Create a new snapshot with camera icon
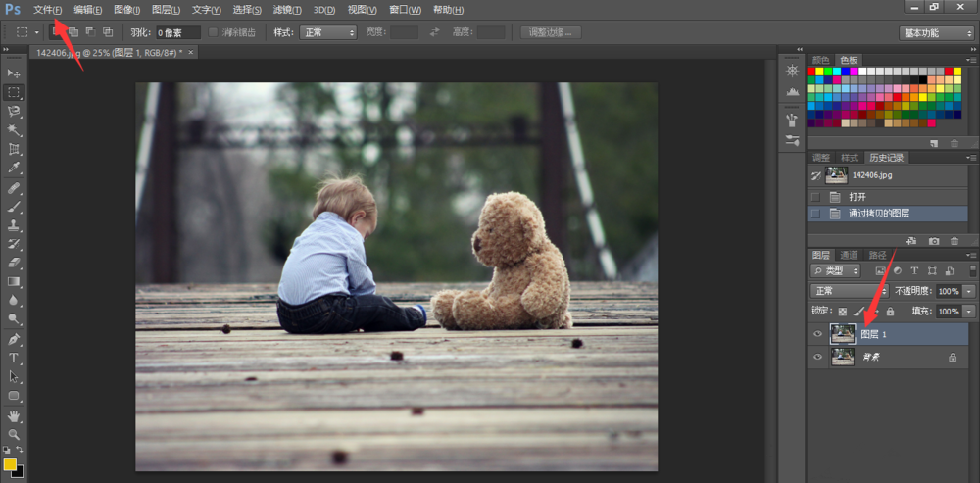 pos(934,240)
